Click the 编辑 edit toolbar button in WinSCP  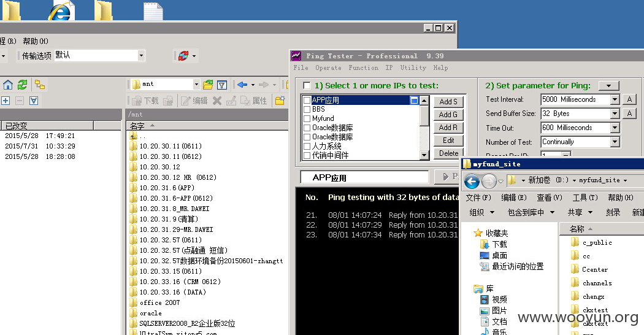(x=194, y=101)
